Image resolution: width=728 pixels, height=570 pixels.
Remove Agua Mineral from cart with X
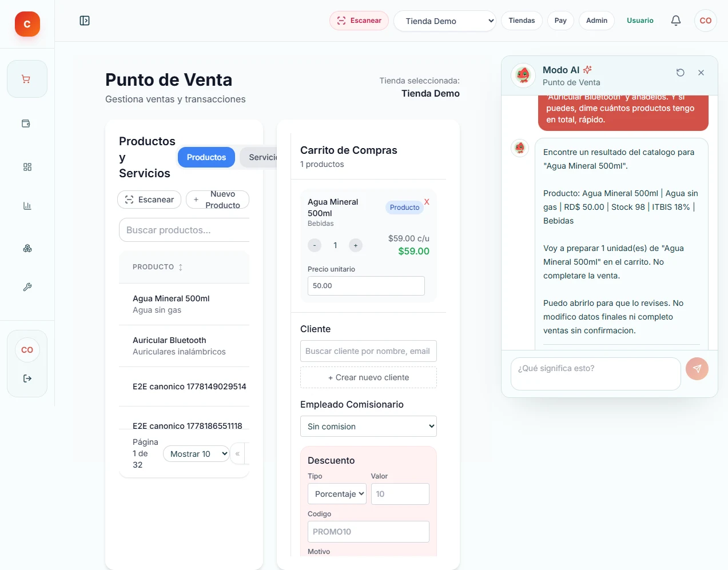tap(427, 202)
